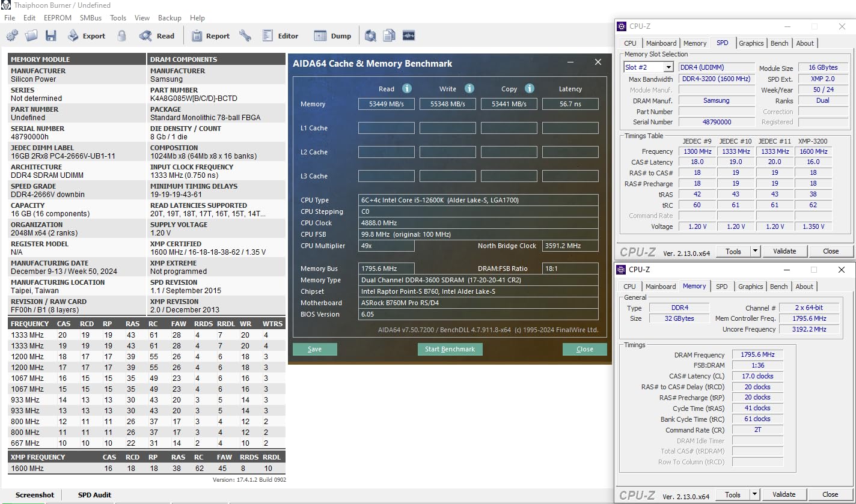Click the wrench tool icon
856x504 pixels.
click(245, 36)
